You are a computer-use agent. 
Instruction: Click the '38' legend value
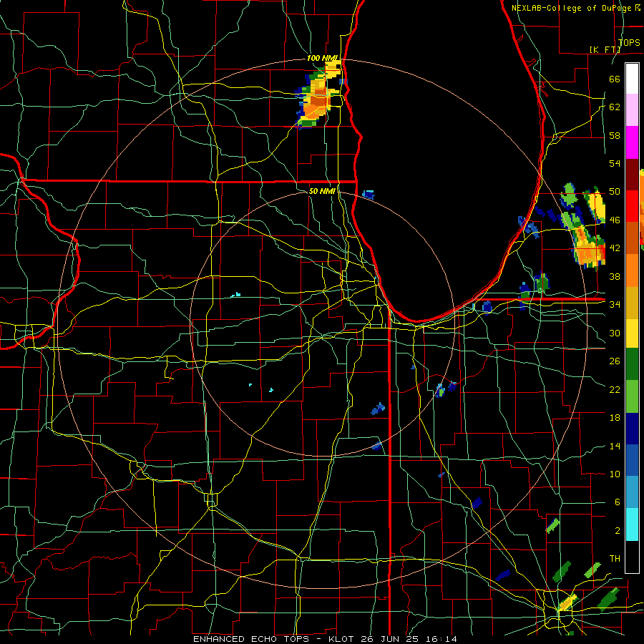615,277
